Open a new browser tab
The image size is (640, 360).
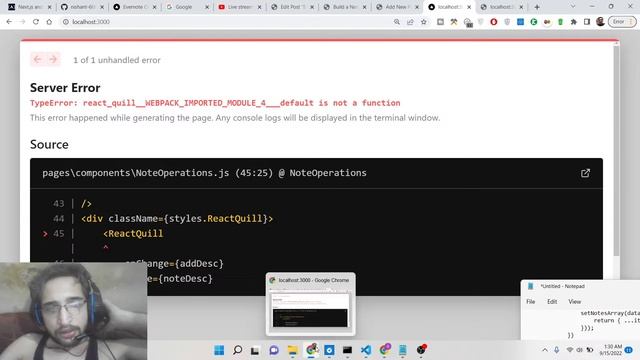click(x=537, y=7)
